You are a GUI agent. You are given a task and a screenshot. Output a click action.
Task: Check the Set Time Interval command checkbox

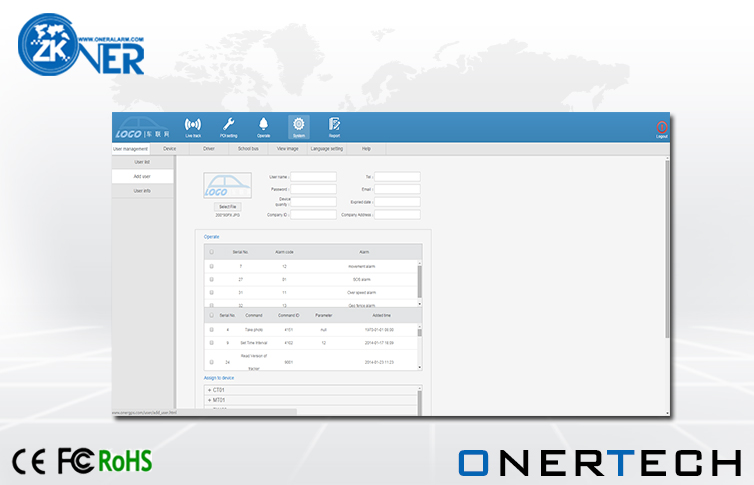(x=212, y=343)
